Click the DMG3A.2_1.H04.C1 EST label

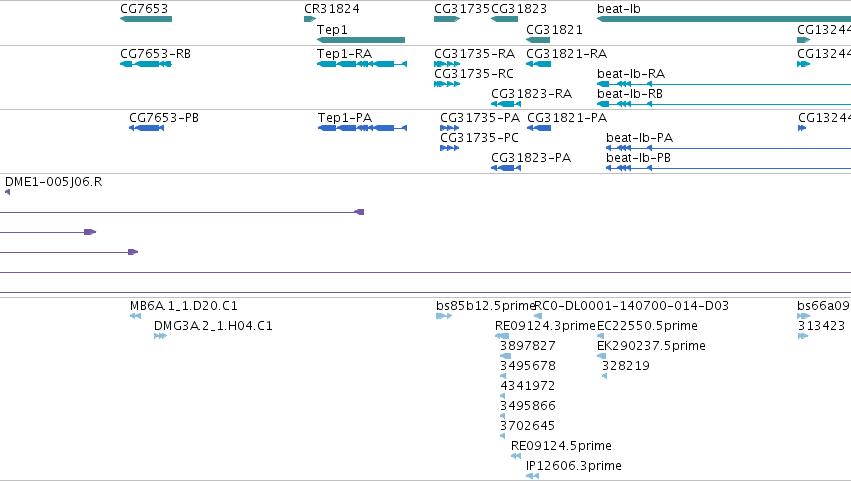pyautogui.click(x=213, y=326)
